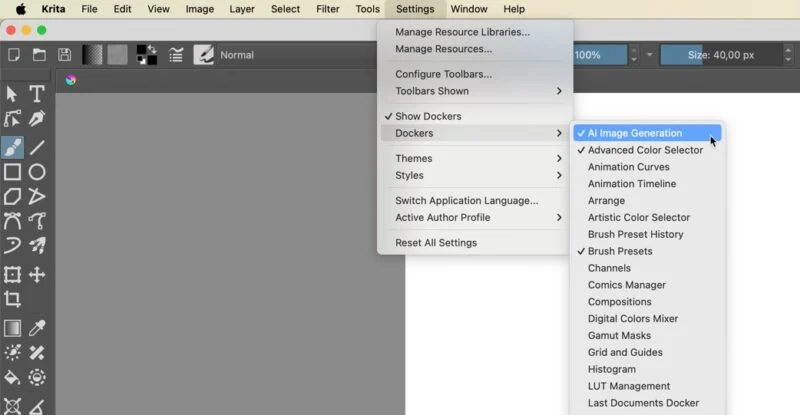The height and width of the screenshot is (415, 800).
Task: Select the Polyline tool
Action: click(37, 197)
